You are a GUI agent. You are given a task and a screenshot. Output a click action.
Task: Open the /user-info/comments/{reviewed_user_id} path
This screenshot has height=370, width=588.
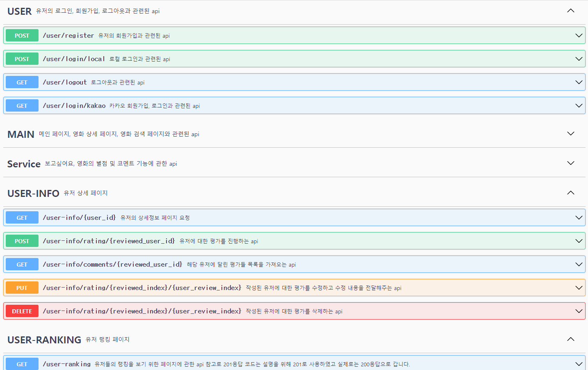click(x=112, y=265)
